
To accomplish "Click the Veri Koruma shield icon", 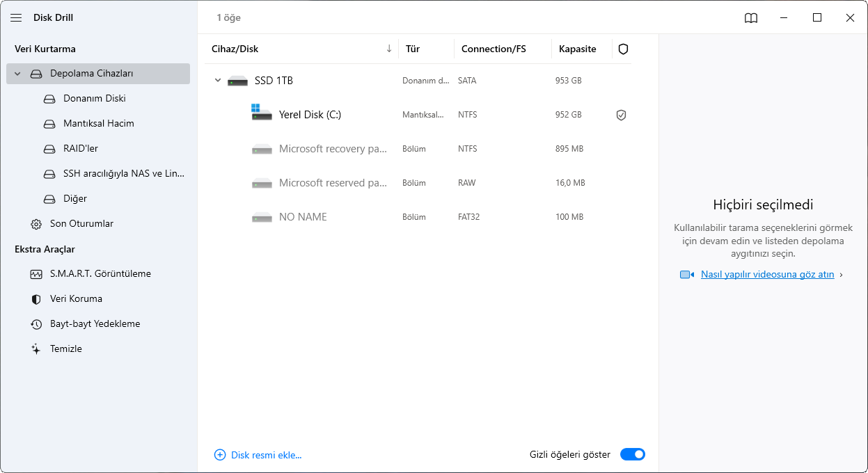I will tap(36, 299).
